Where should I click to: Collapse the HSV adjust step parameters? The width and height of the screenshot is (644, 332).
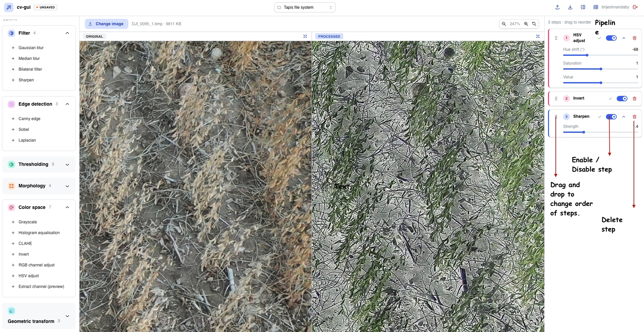624,38
